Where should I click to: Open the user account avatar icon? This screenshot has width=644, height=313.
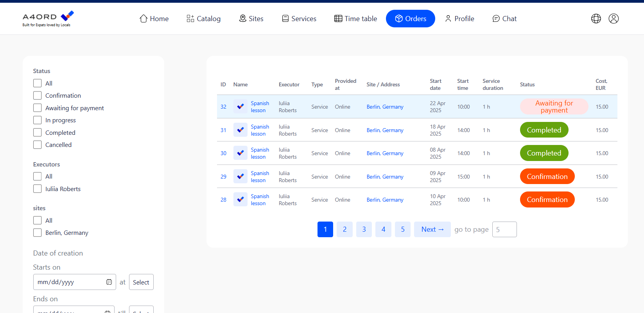coord(614,18)
